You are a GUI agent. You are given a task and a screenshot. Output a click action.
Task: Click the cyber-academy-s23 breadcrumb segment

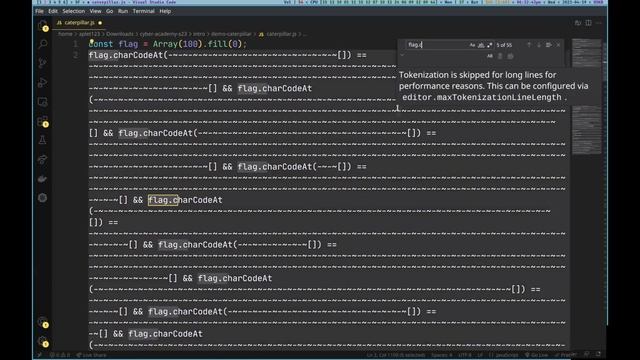coord(163,34)
